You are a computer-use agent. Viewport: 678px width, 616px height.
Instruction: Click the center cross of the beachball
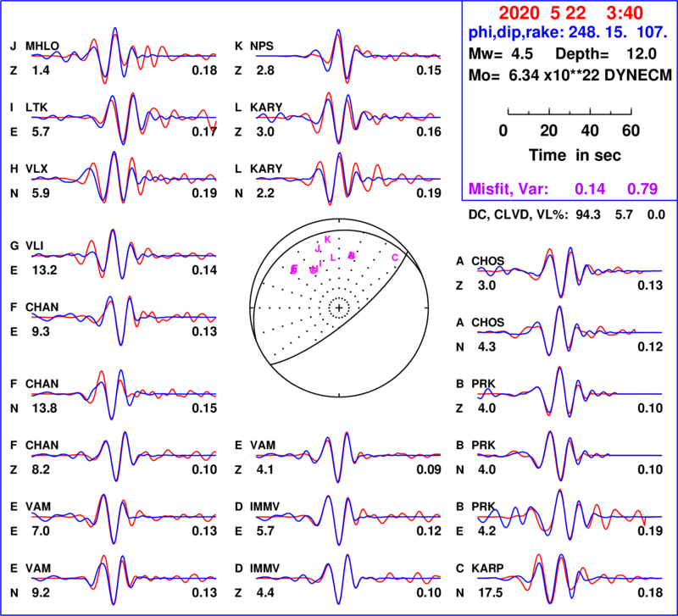pyautogui.click(x=339, y=308)
